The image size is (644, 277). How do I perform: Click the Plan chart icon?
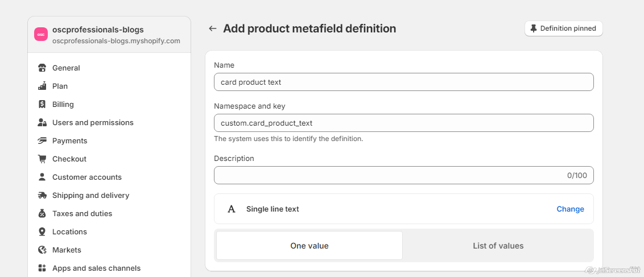pos(42,86)
